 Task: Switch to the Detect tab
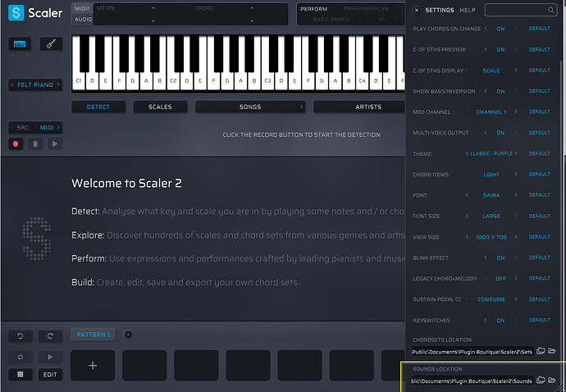98,107
